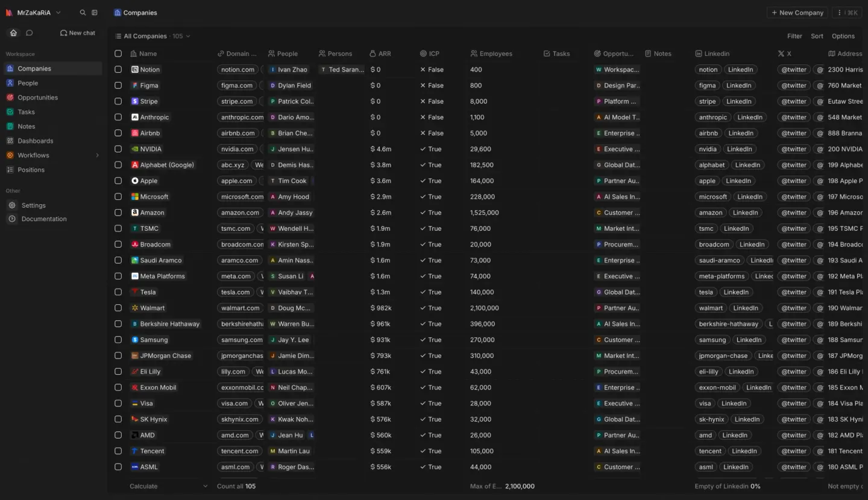Click the Settings gear icon in sidebar

12,205
